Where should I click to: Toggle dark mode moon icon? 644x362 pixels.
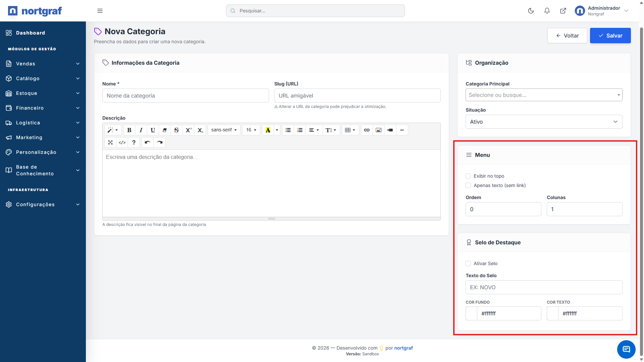tap(531, 11)
